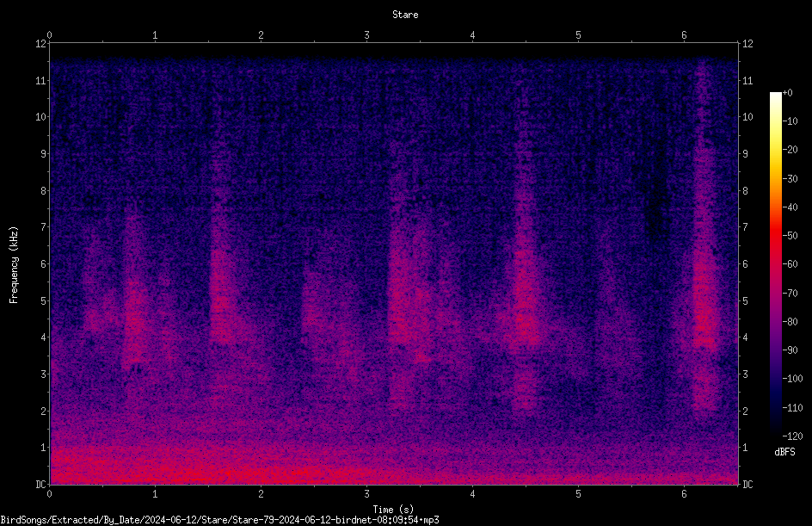This screenshot has width=812, height=526.
Task: Click the white top of the dBFS color bar
Action: point(775,96)
